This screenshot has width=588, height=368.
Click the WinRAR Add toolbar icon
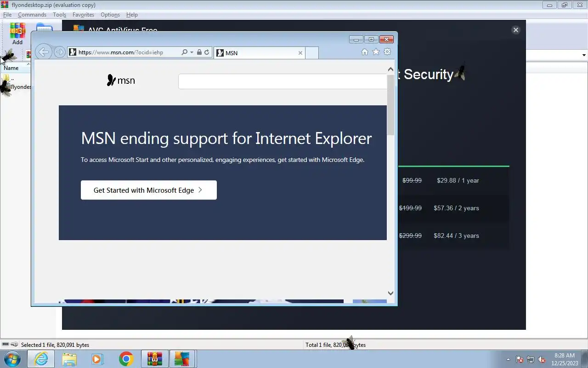[x=17, y=34]
